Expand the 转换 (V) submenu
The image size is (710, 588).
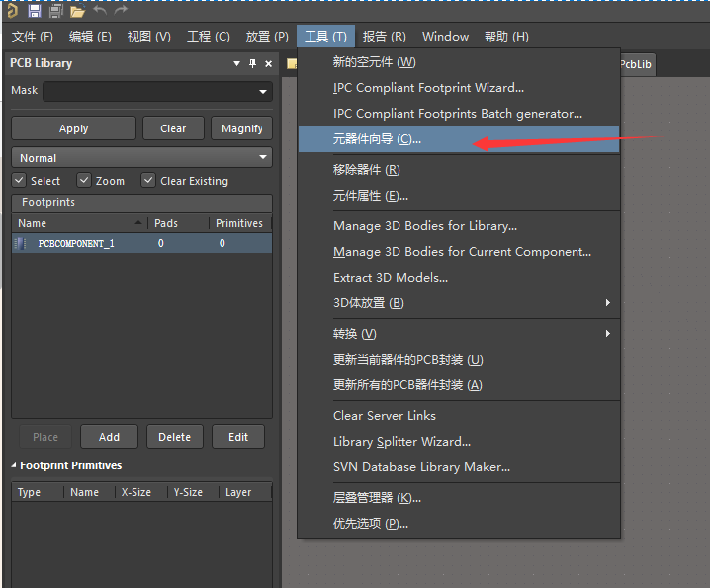[x=608, y=334]
